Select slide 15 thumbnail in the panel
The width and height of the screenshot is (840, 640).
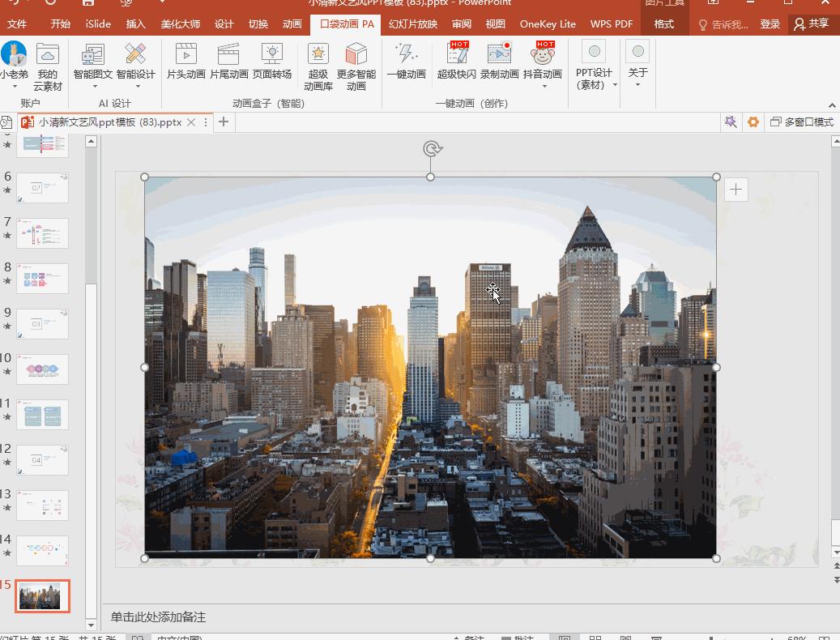pos(42,596)
